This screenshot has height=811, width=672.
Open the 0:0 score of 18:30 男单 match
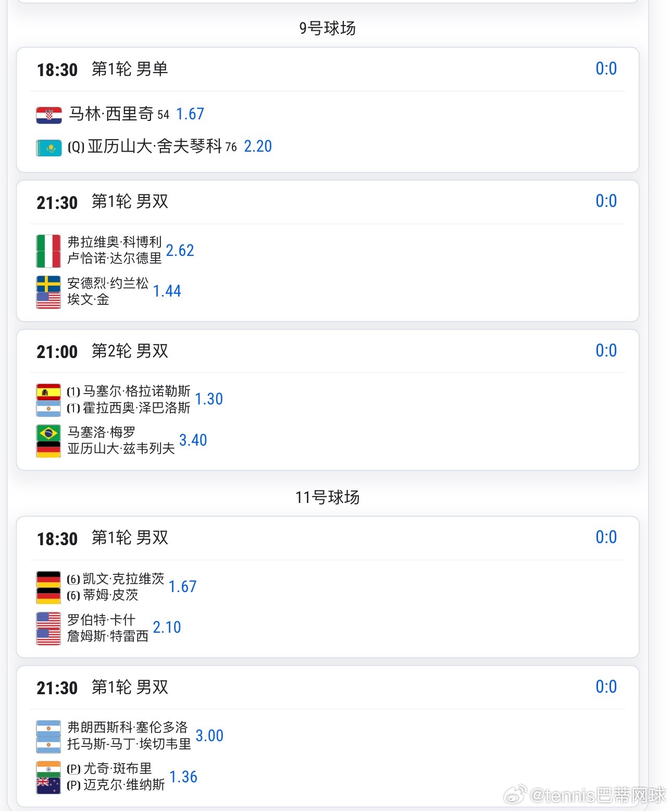coord(606,69)
